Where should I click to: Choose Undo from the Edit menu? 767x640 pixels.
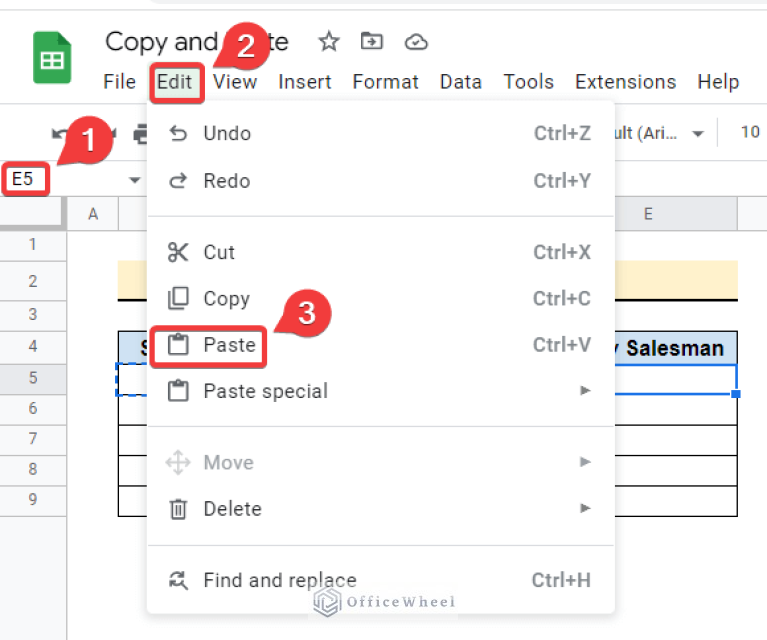(x=381, y=134)
